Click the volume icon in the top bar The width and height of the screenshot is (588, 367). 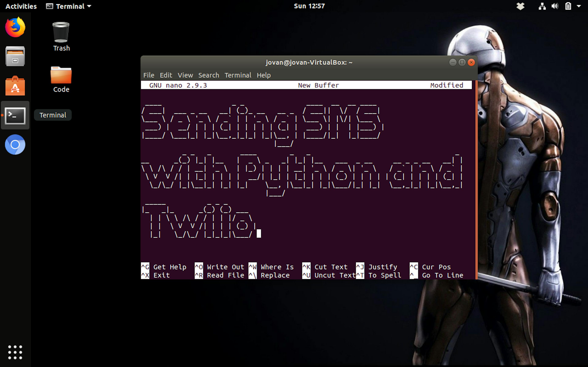(555, 6)
